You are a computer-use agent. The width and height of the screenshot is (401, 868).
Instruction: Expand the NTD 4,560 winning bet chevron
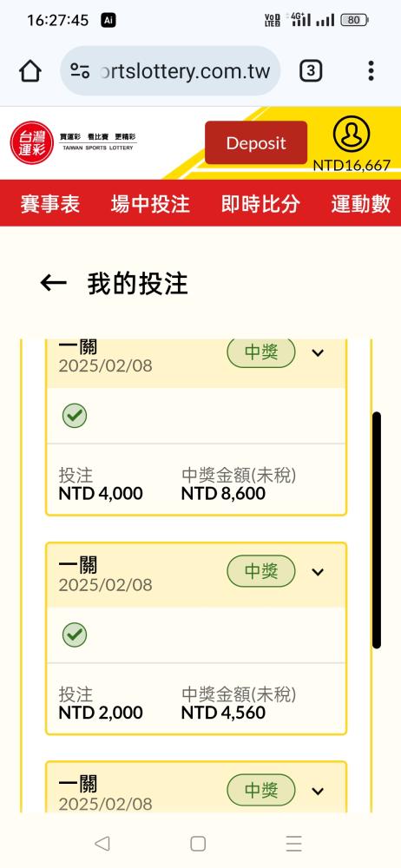click(x=318, y=572)
